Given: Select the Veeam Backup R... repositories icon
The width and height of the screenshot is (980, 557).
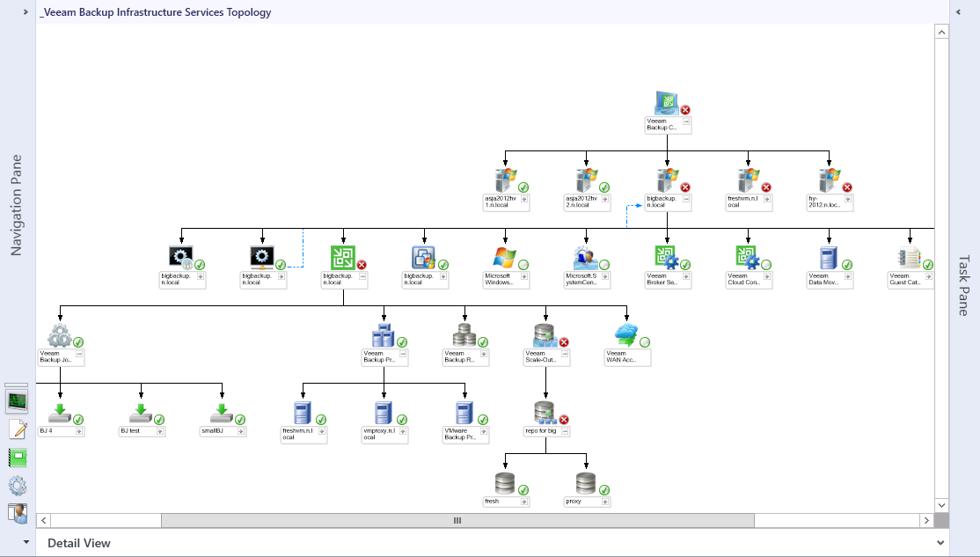Looking at the screenshot, I should [x=464, y=336].
